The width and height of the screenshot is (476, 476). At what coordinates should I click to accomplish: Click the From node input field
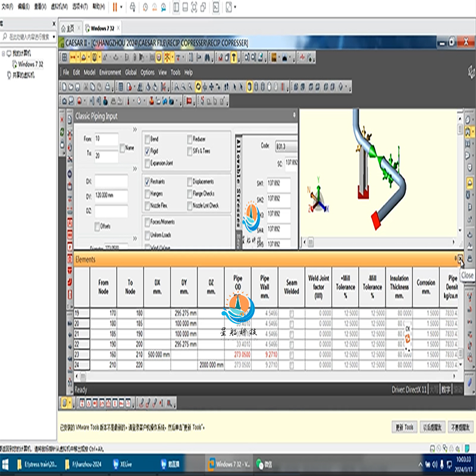tap(107, 139)
